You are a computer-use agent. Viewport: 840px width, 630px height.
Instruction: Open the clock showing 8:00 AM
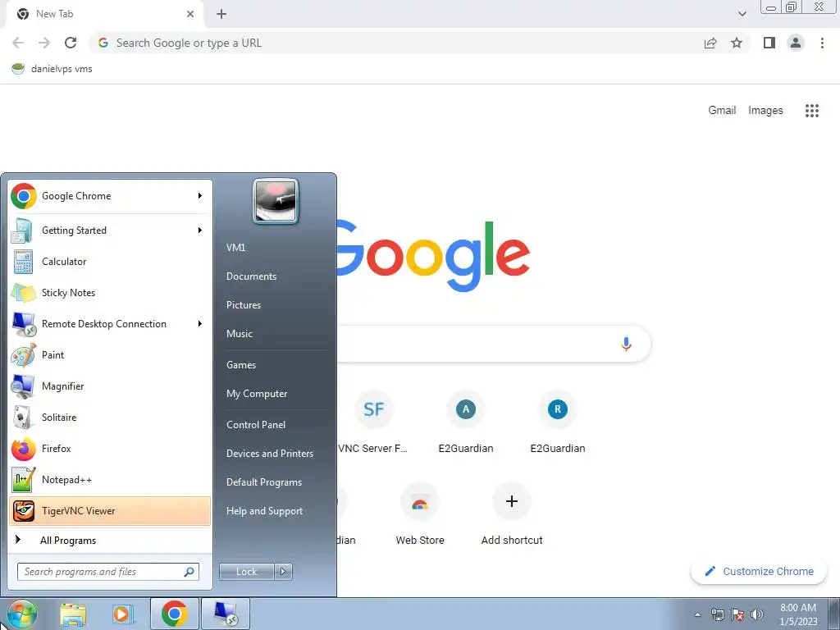tap(798, 614)
